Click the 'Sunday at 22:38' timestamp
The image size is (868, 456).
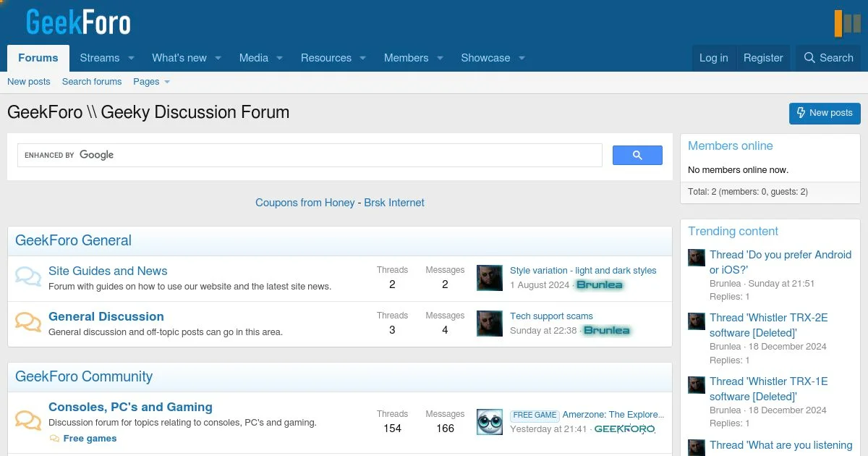pos(543,331)
